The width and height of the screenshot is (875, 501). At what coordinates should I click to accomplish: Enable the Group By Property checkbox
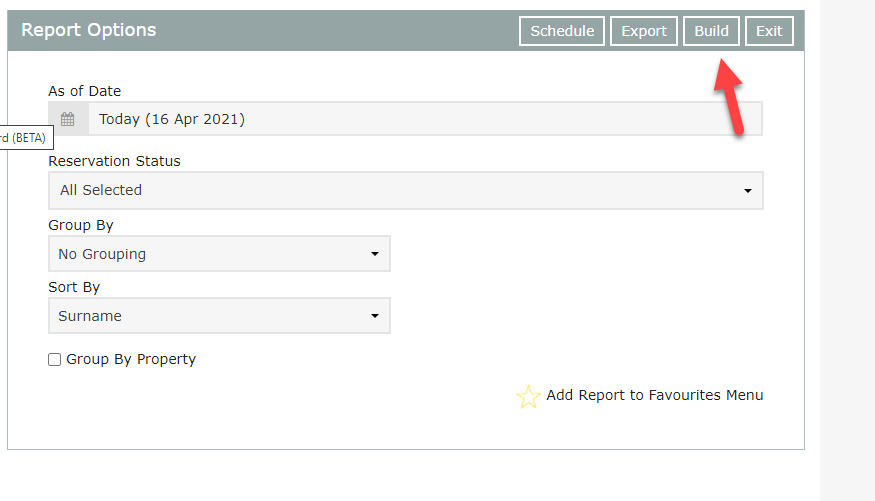[x=55, y=360]
